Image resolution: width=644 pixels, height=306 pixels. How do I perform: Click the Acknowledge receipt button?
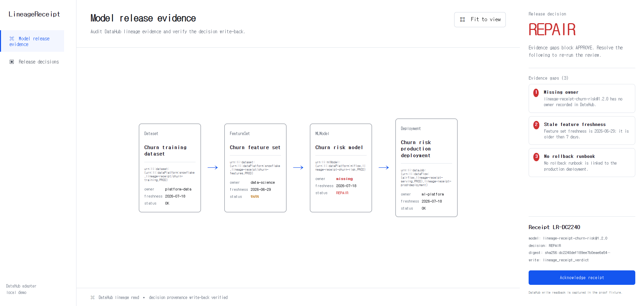582,278
